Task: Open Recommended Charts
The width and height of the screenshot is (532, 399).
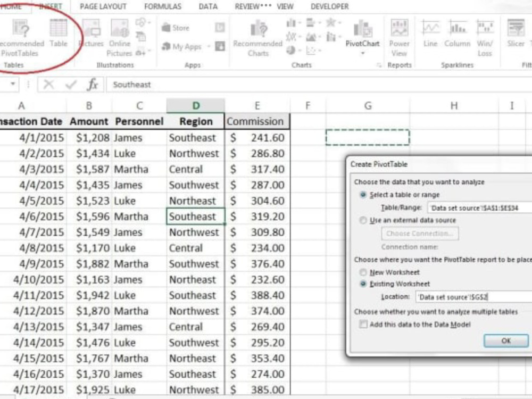Action: pos(258,38)
